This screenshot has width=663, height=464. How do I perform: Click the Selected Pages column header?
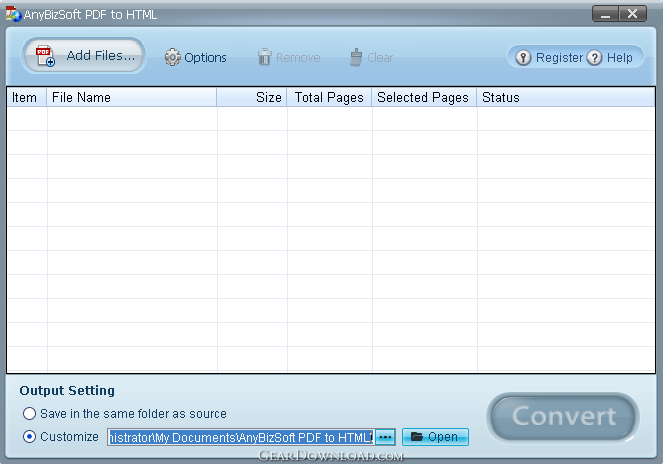pyautogui.click(x=424, y=97)
